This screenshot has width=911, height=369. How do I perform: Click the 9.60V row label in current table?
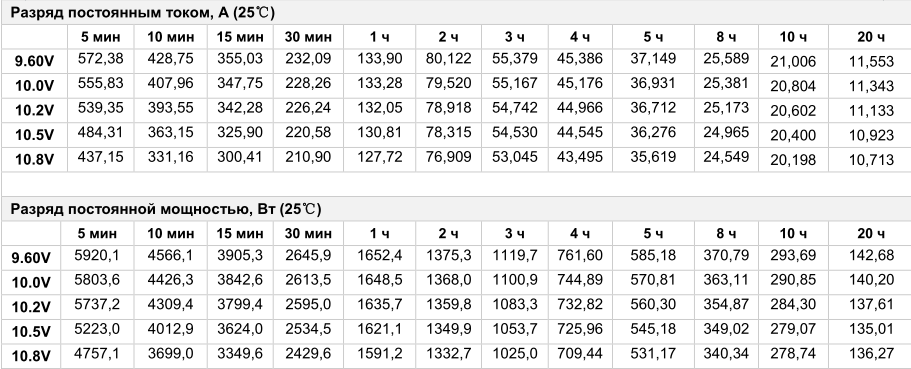pyautogui.click(x=34, y=62)
